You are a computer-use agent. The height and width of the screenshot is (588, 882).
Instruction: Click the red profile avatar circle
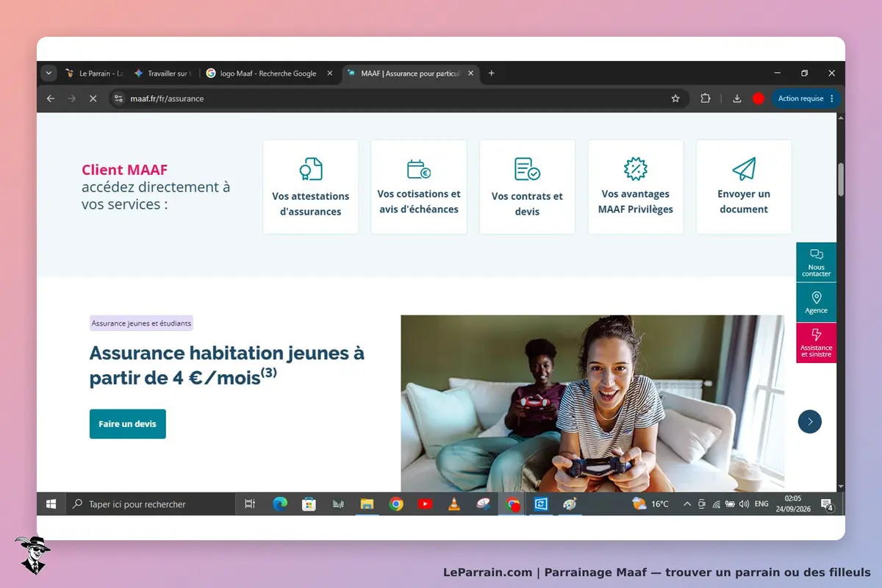[759, 98]
